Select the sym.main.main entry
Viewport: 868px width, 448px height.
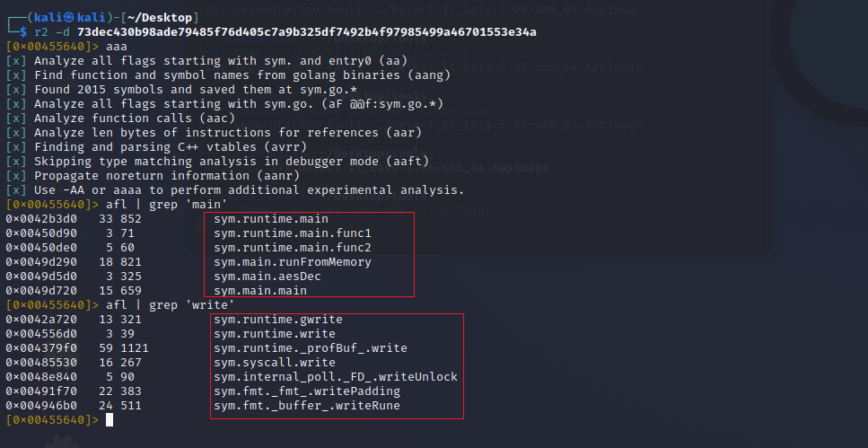pos(259,290)
